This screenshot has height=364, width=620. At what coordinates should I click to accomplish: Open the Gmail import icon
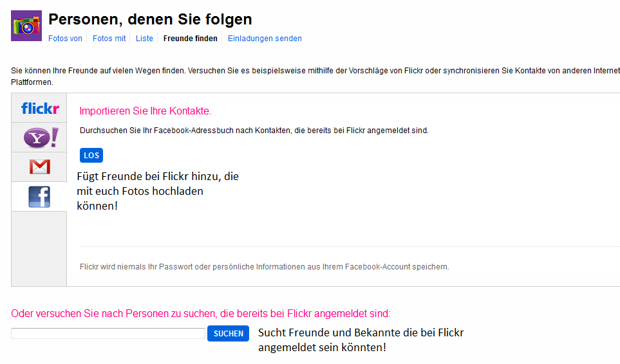39,167
